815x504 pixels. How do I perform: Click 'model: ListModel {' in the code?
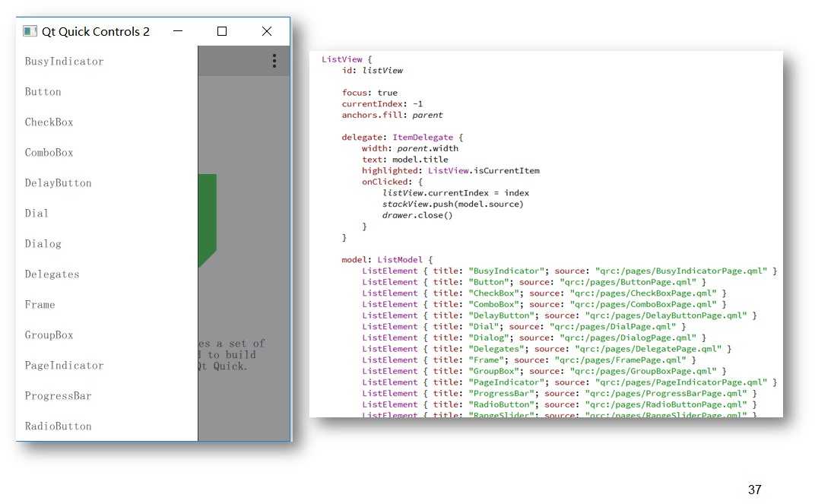coord(387,260)
